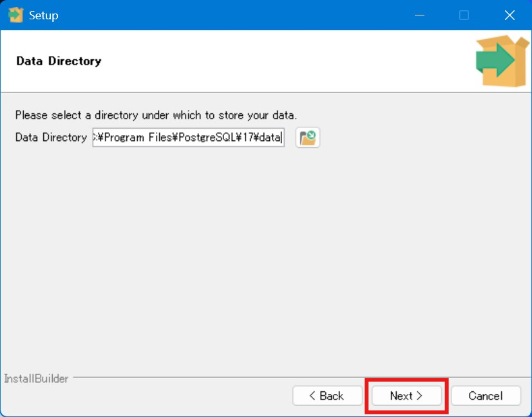This screenshot has width=532, height=417.
Task: Click the "Setup" title text
Action: [x=43, y=15]
